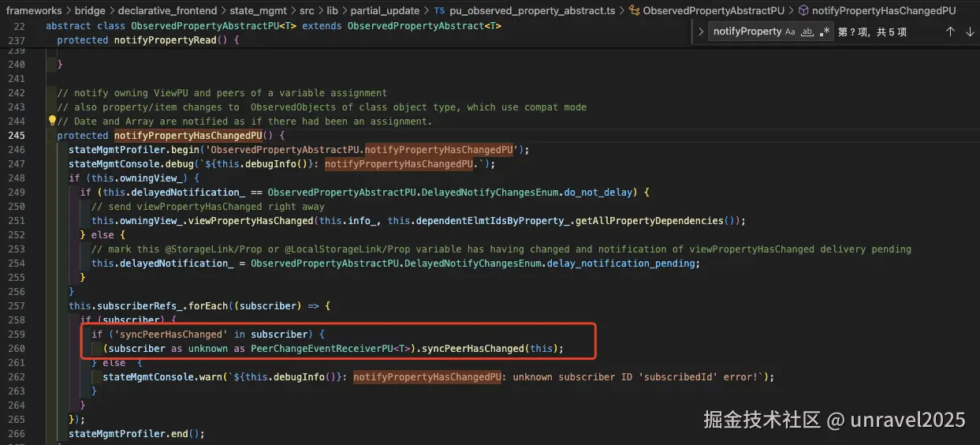This screenshot has width=980, height=445.
Task: Toggle Use Regular Expression in find widget
Action: (x=825, y=32)
